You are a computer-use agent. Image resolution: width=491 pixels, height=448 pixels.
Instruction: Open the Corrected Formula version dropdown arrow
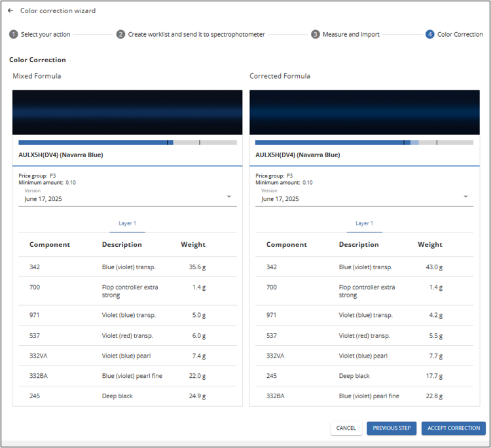[x=465, y=196]
